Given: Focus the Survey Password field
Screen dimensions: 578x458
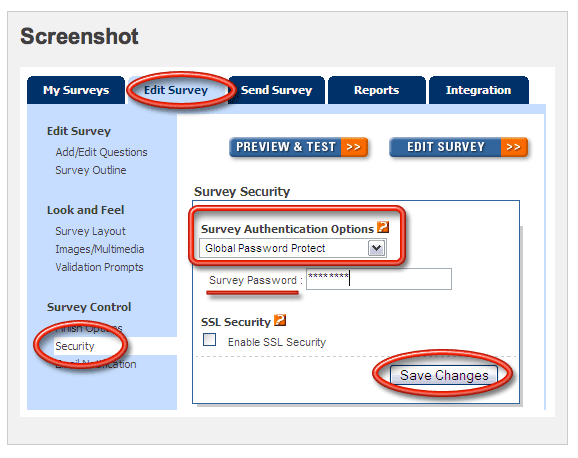Looking at the screenshot, I should (379, 279).
